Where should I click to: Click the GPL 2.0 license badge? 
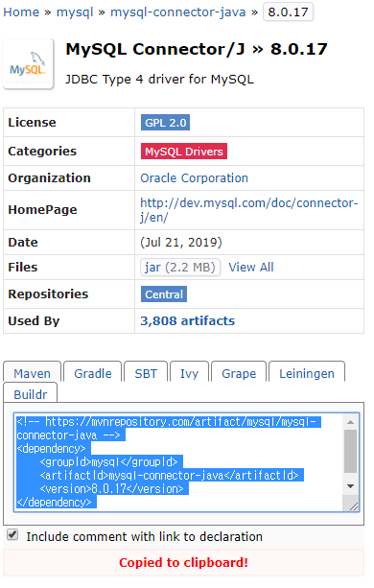coord(165,123)
